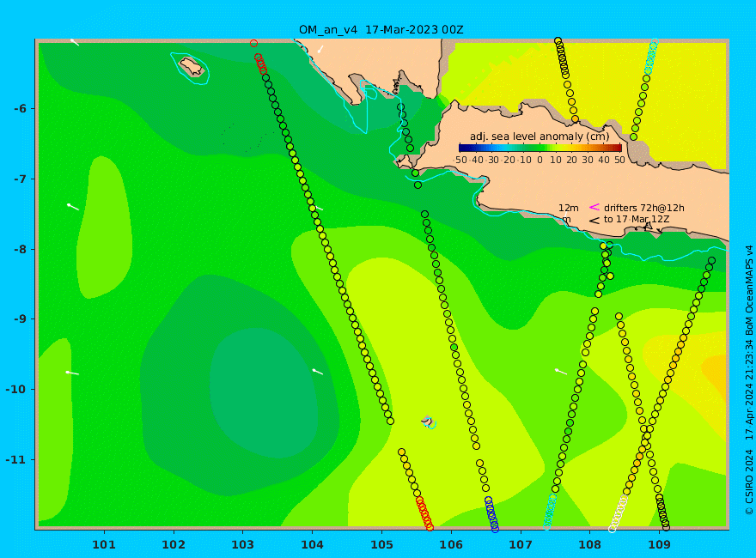The image size is (756, 558).
Task: Click the longitude label 104
Action: coord(312,545)
